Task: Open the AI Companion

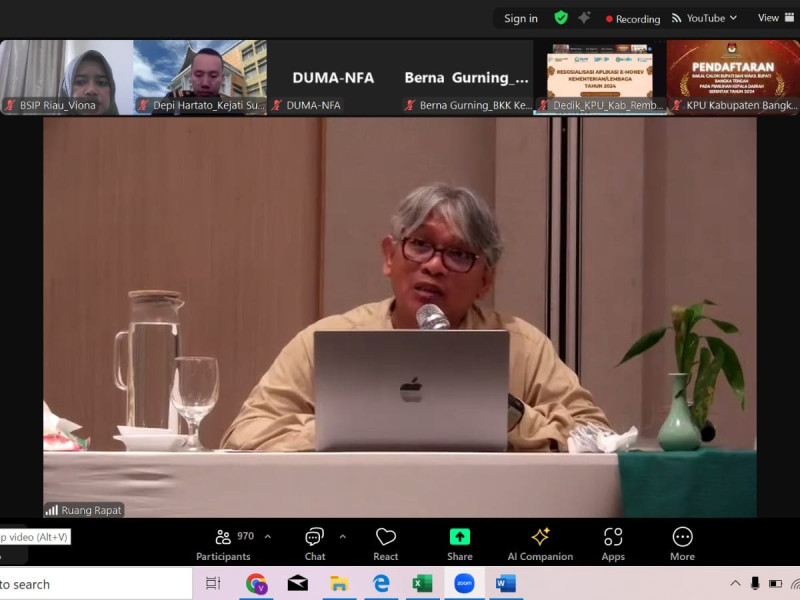Action: (540, 543)
